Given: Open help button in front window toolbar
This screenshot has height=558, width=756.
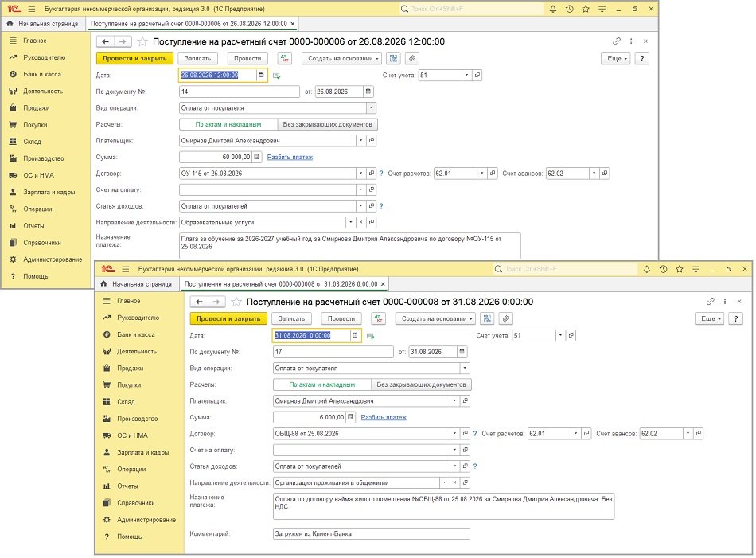Looking at the screenshot, I should [736, 318].
